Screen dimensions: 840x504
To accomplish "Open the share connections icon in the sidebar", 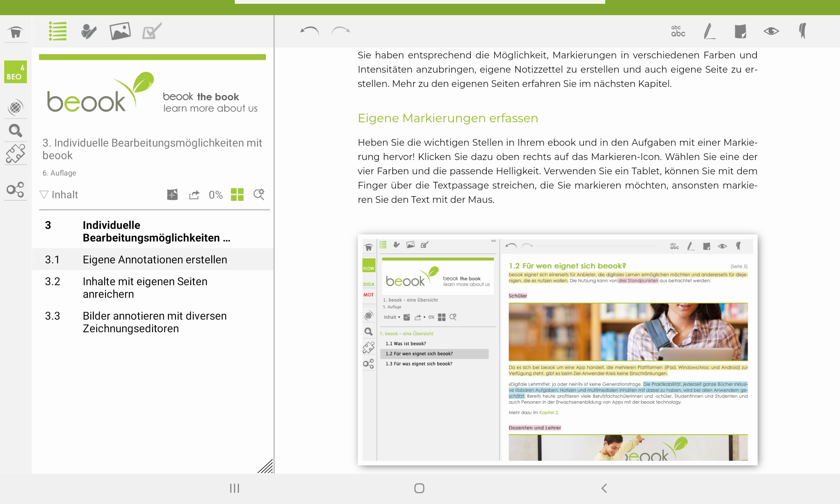I will 16,189.
